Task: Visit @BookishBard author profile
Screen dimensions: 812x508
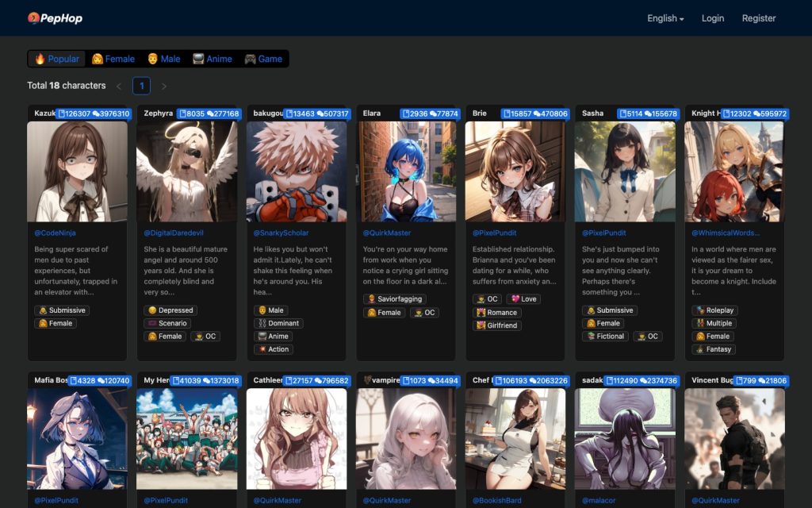Action: pos(496,501)
